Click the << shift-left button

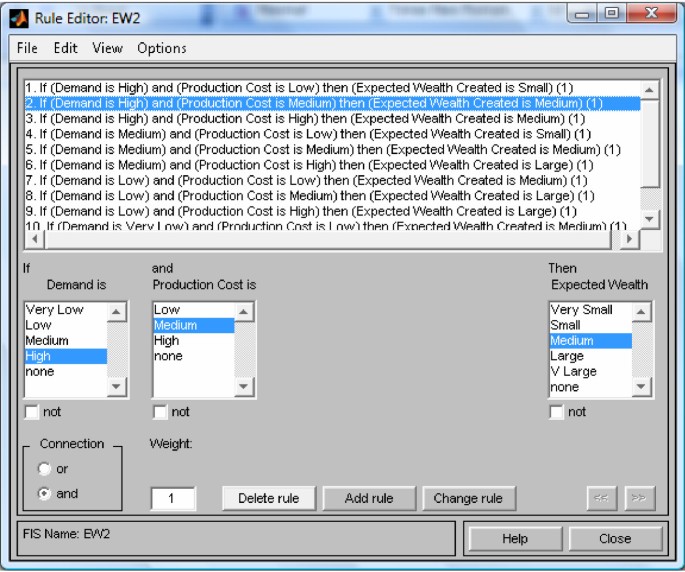point(602,498)
